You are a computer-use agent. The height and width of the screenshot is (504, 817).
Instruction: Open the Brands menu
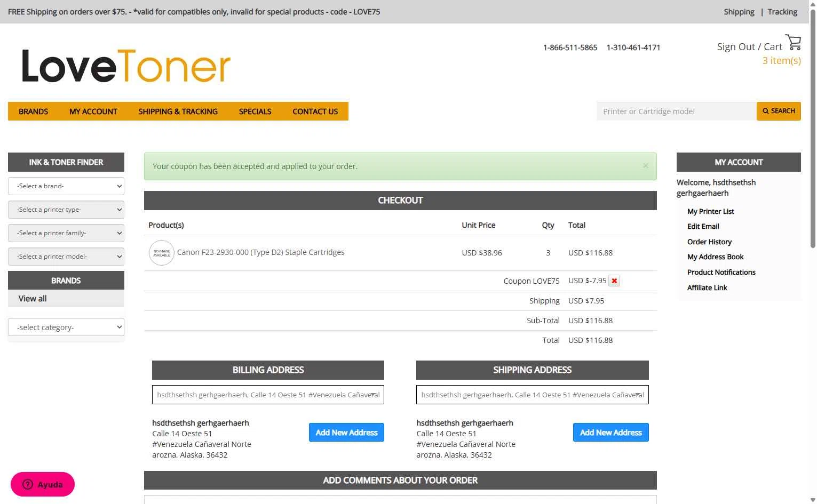click(33, 111)
